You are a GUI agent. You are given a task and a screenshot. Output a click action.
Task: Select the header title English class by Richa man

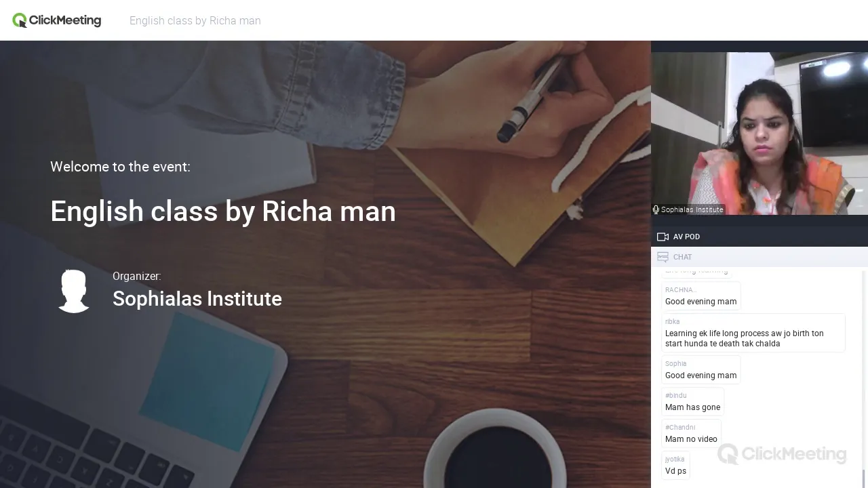195,20
